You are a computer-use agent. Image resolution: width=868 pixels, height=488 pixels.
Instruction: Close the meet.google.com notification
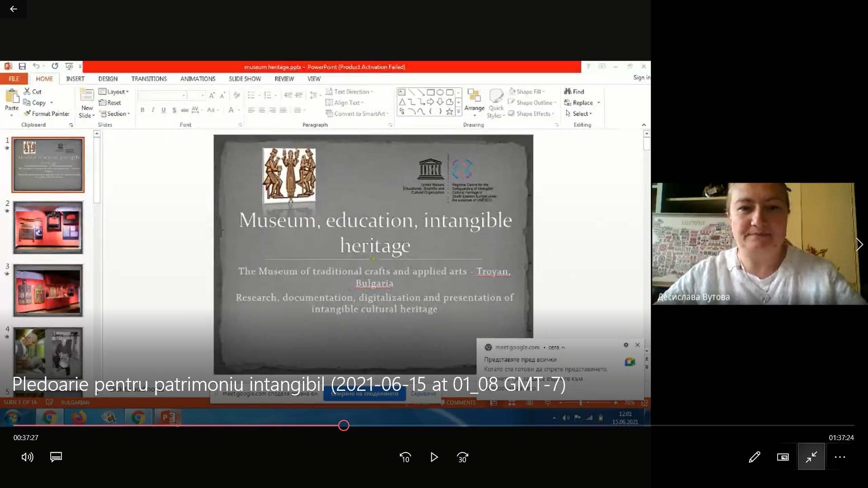[637, 345]
